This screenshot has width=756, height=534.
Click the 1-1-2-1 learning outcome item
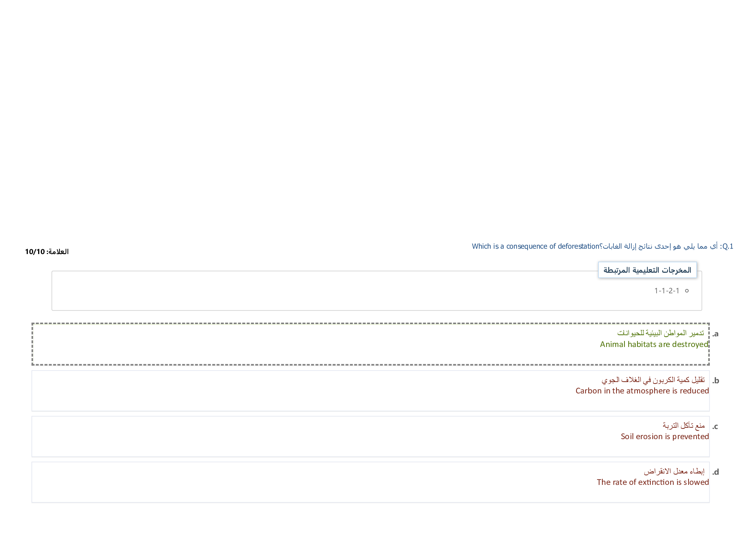pyautogui.click(x=667, y=291)
